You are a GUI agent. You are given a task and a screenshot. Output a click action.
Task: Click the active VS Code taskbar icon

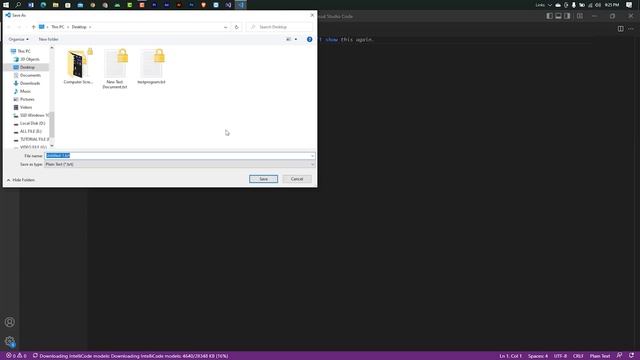[x=241, y=5]
